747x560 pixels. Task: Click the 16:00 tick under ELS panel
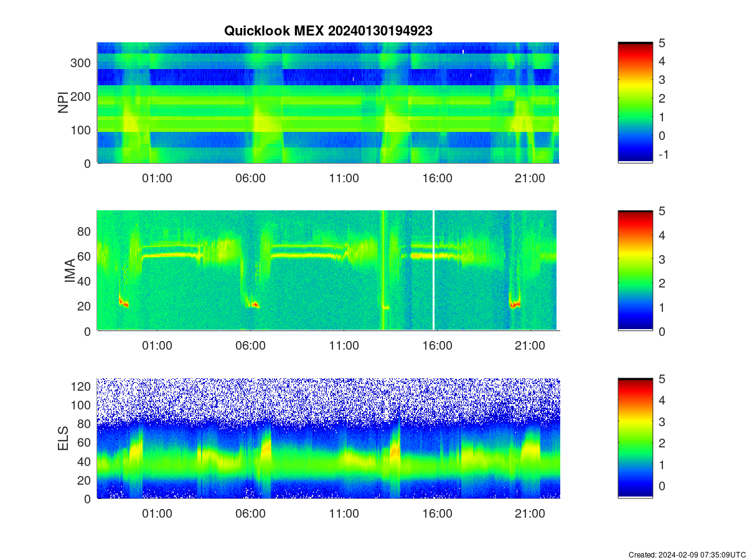pyautogui.click(x=437, y=514)
